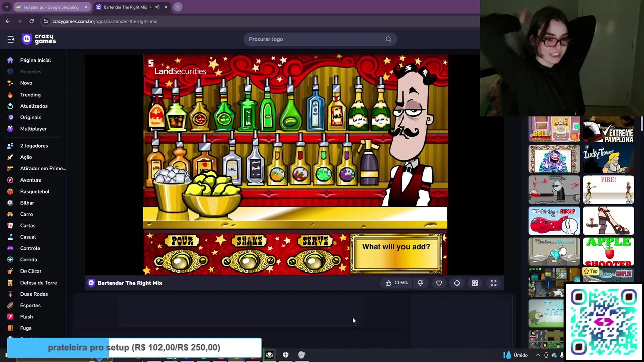Click the Esportes category icon
The height and width of the screenshot is (362, 644).
[10, 306]
